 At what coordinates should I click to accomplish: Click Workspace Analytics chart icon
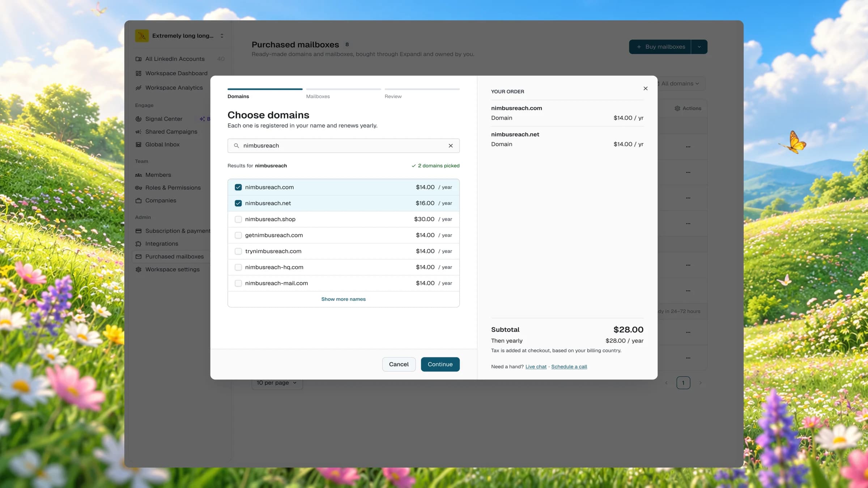pos(139,88)
